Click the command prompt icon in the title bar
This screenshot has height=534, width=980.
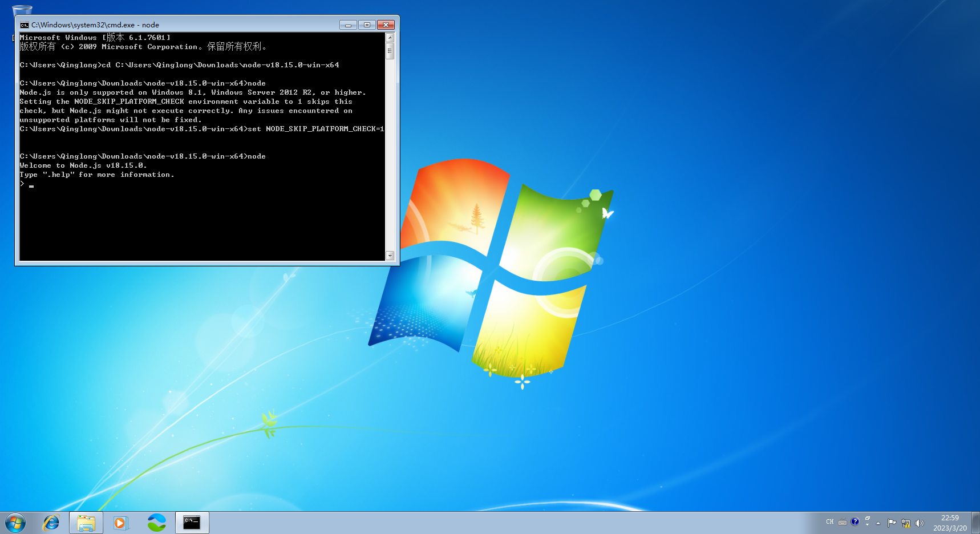pos(24,25)
